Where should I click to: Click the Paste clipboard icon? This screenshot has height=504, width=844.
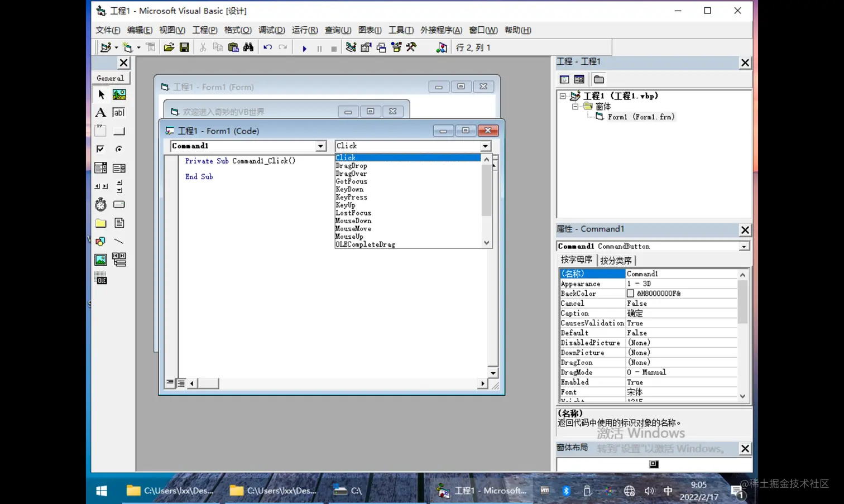click(233, 47)
